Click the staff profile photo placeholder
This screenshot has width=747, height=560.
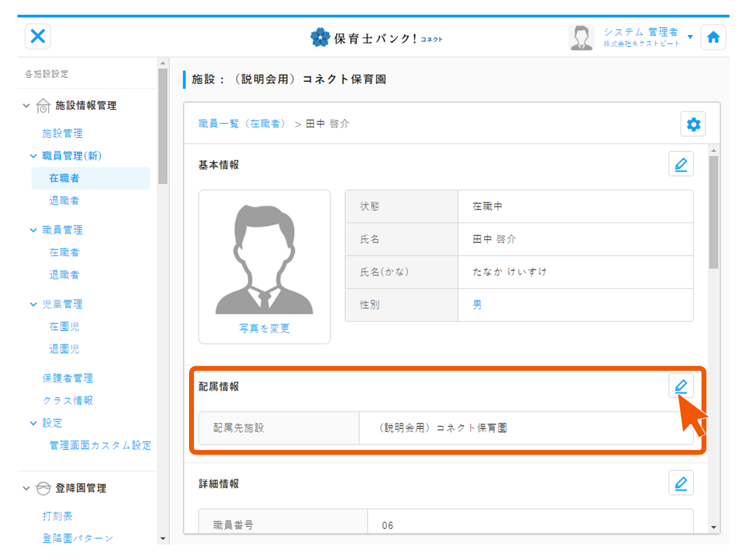coord(264,259)
